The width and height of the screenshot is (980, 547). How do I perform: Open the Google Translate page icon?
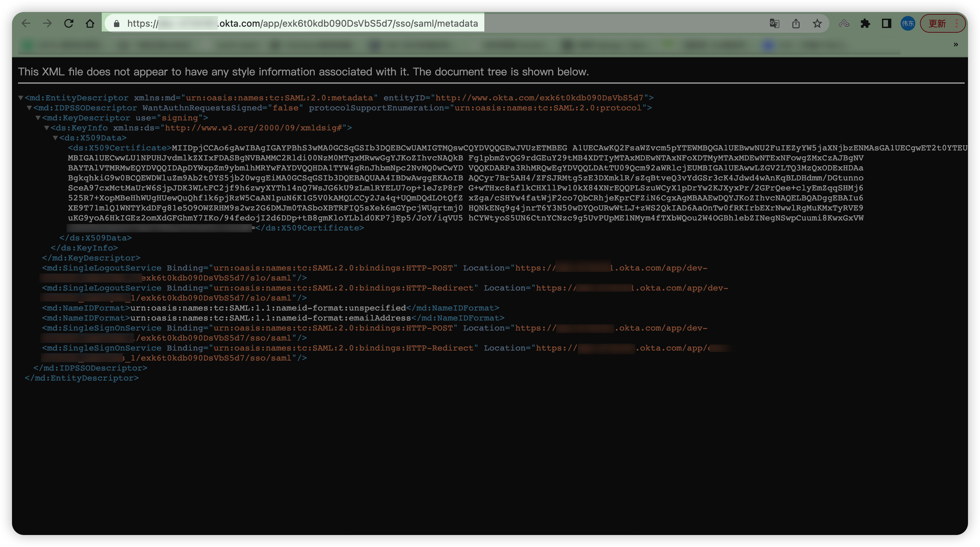(x=774, y=24)
